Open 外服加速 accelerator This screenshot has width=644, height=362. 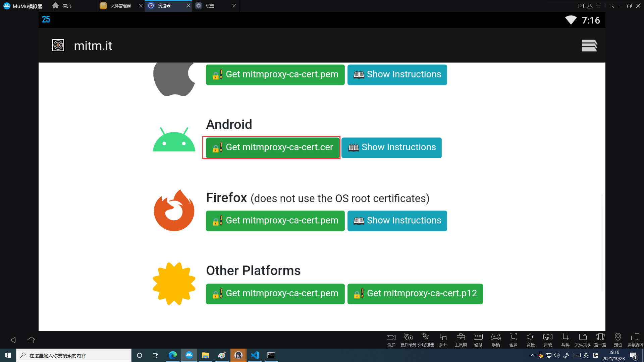click(426, 340)
